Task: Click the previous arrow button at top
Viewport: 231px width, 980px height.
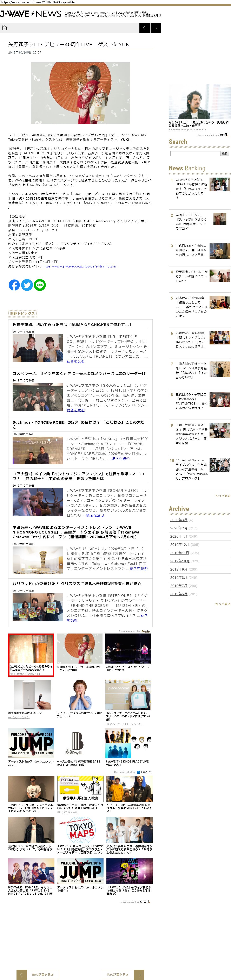Action: click(144, 28)
